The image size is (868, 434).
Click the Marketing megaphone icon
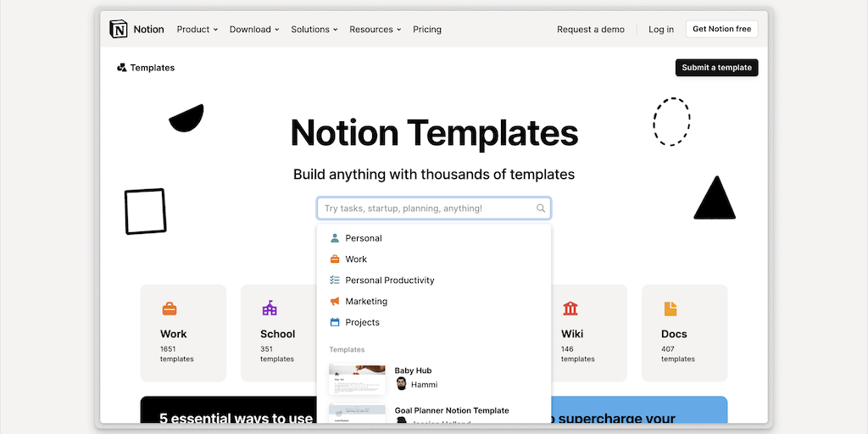334,301
